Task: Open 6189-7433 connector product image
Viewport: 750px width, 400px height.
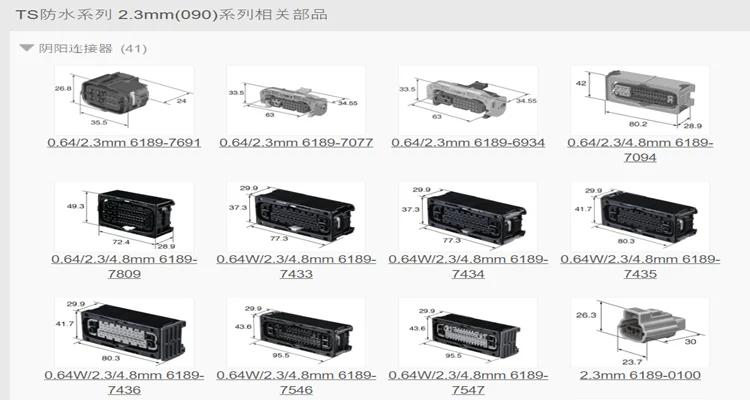Action: [296, 217]
